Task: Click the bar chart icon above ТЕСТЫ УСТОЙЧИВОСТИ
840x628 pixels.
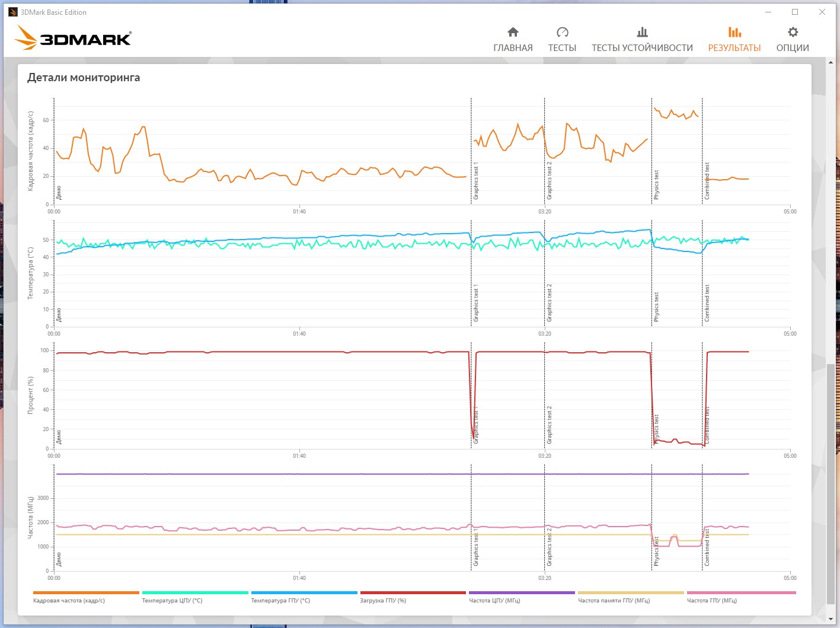Action: tap(642, 32)
